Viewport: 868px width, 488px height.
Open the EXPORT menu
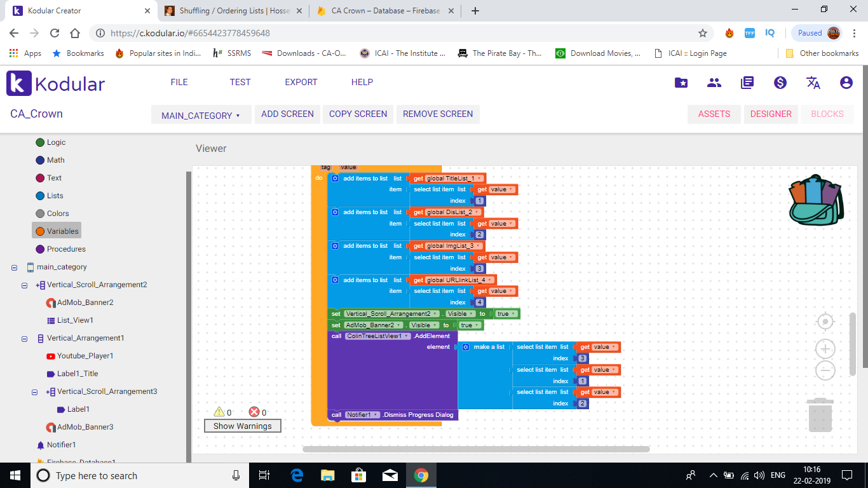(301, 82)
